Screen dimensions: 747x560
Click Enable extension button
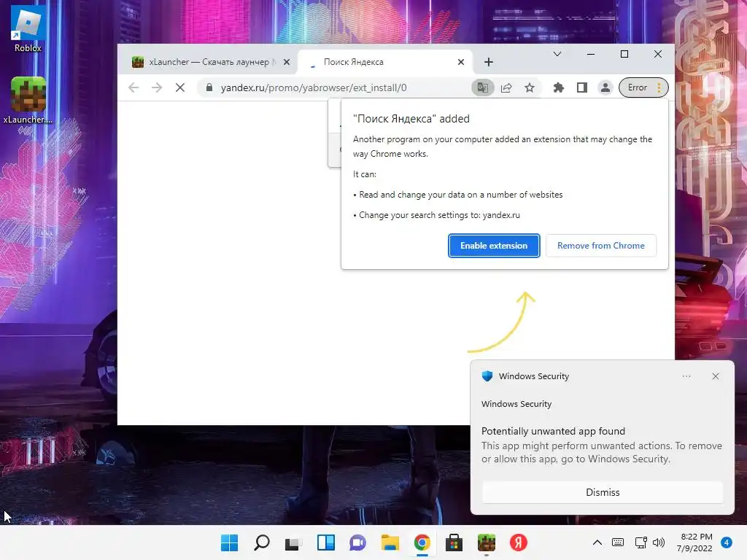(494, 246)
